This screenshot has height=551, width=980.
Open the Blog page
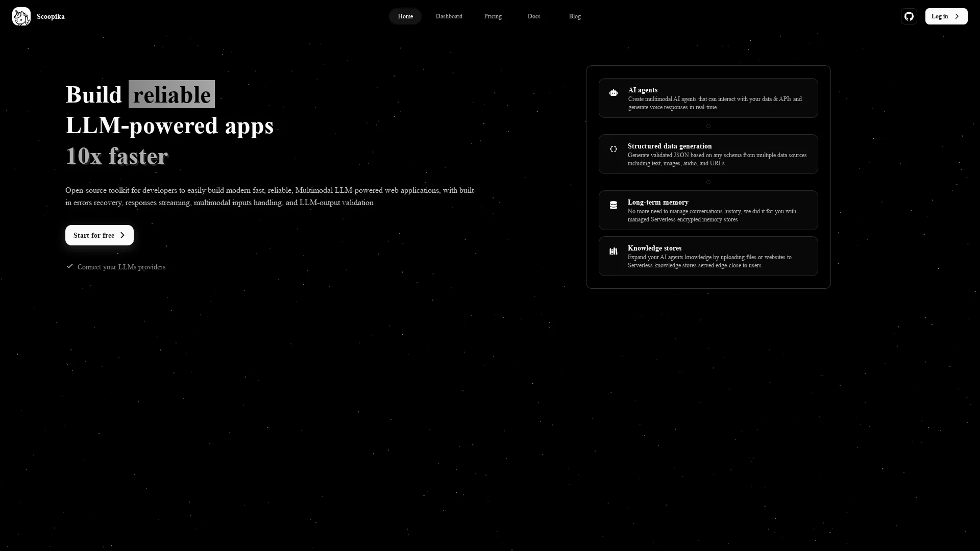point(575,16)
